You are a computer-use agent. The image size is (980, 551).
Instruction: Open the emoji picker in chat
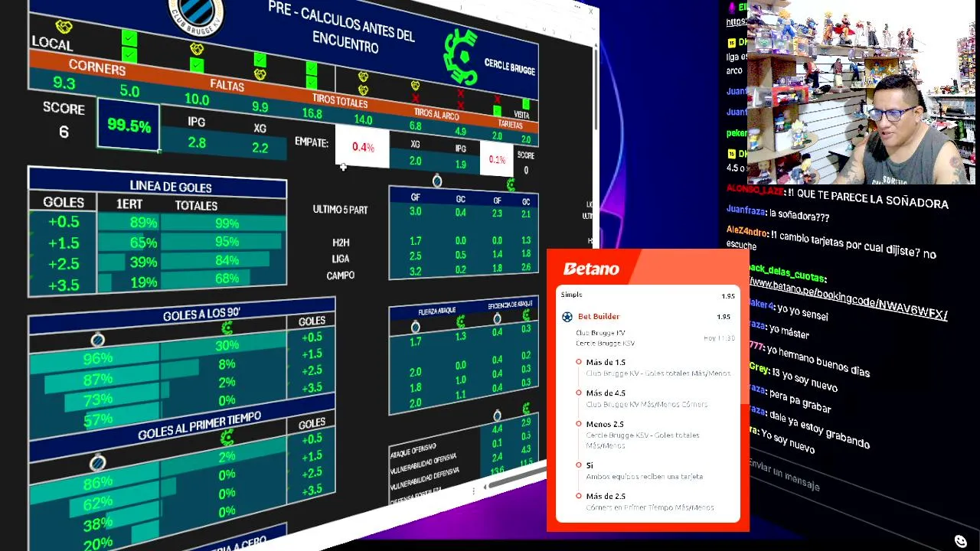[x=961, y=541]
